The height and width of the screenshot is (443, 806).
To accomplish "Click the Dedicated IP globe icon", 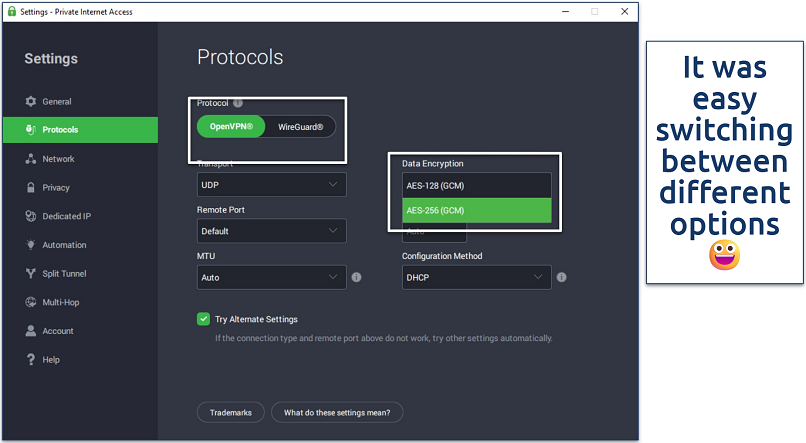I will click(31, 216).
